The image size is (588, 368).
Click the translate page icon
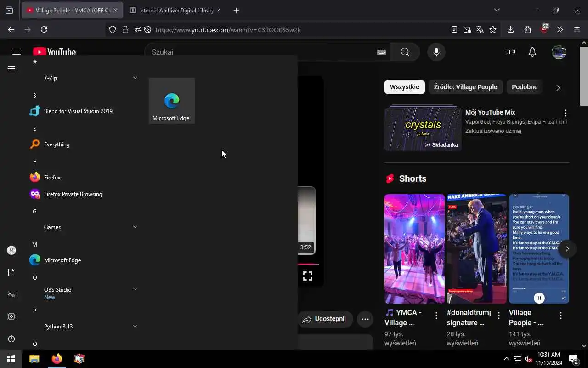480,29
